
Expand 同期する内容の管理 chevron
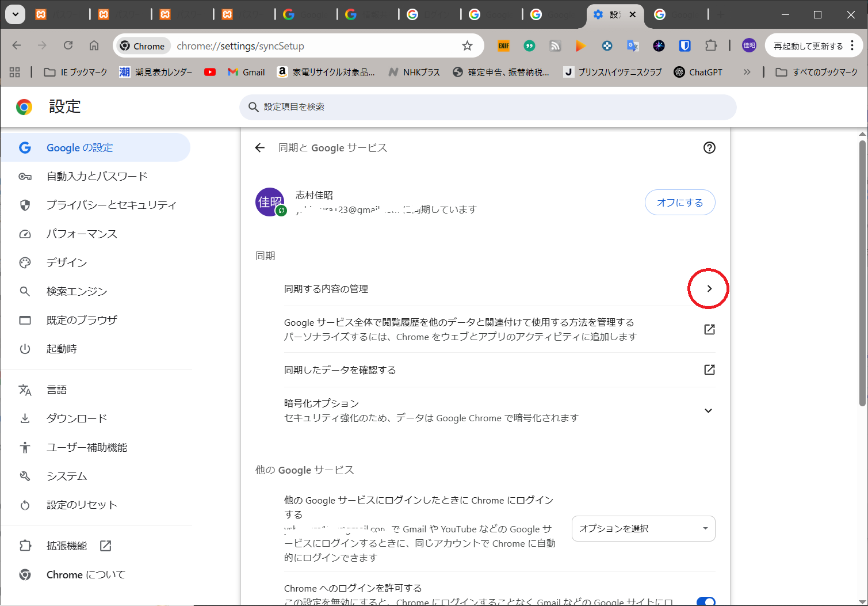tap(709, 289)
